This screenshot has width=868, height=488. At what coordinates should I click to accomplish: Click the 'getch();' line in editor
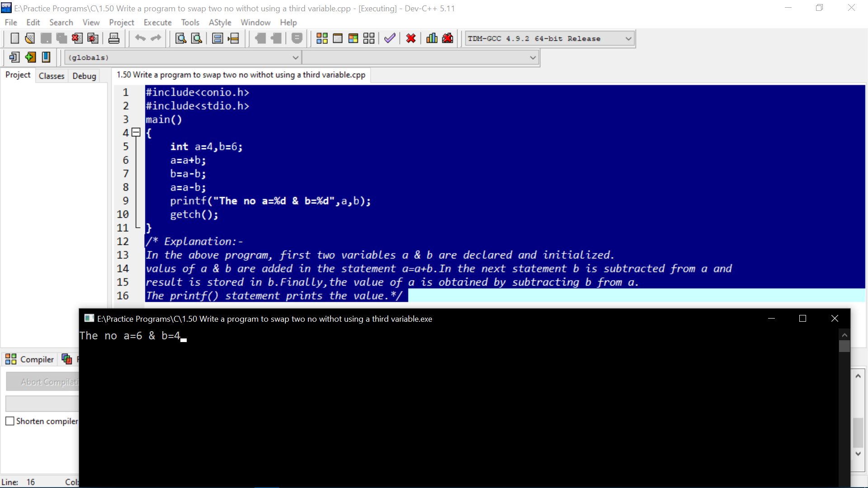coord(194,214)
